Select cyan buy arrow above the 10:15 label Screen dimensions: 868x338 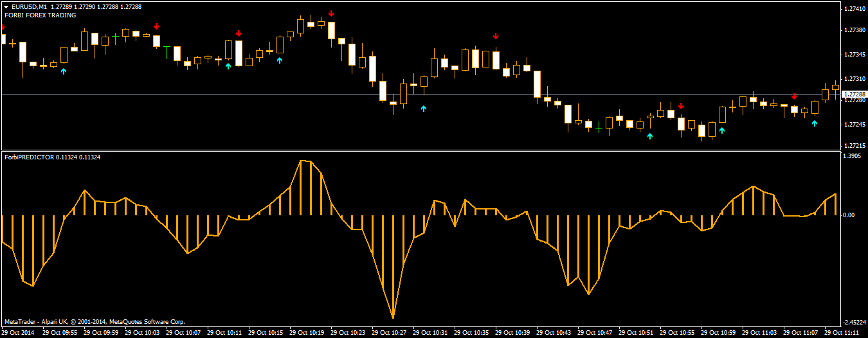(280, 60)
